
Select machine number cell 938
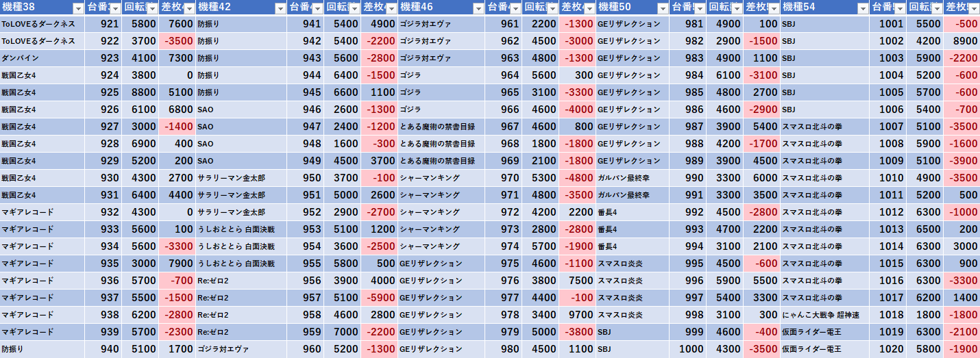103,315
